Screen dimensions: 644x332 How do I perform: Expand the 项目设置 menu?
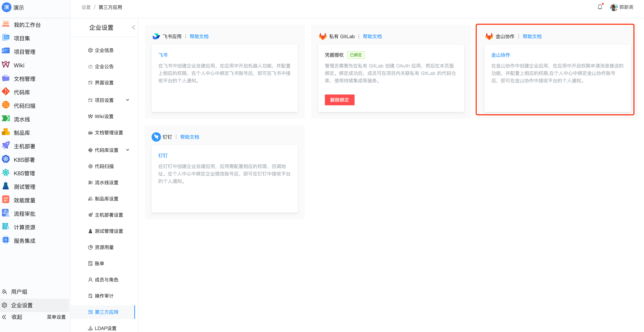127,100
